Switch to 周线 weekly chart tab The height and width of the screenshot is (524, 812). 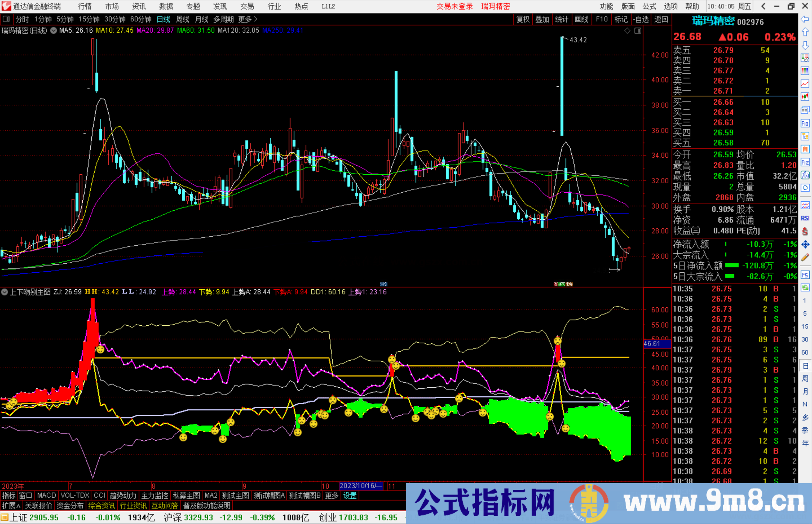tap(183, 19)
